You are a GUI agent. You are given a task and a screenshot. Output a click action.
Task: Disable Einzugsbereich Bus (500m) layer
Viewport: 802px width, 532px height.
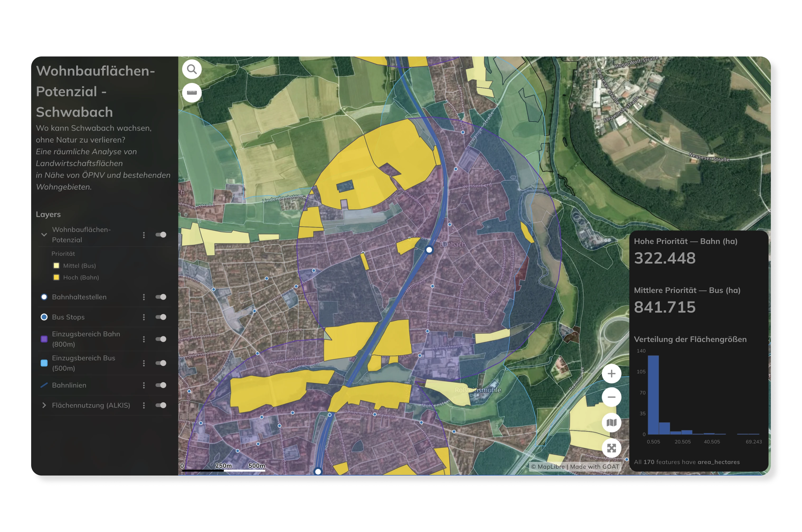coord(161,363)
